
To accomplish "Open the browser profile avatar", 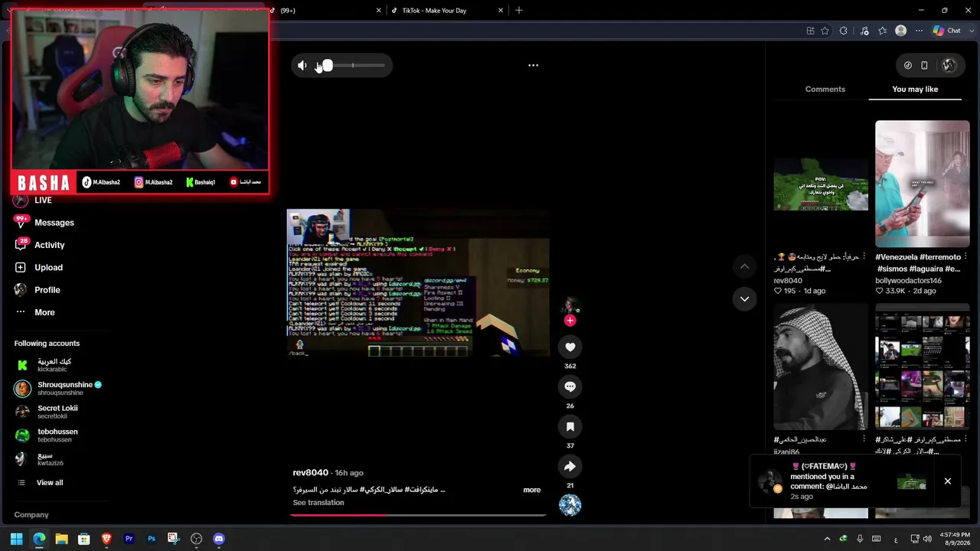I will [901, 31].
